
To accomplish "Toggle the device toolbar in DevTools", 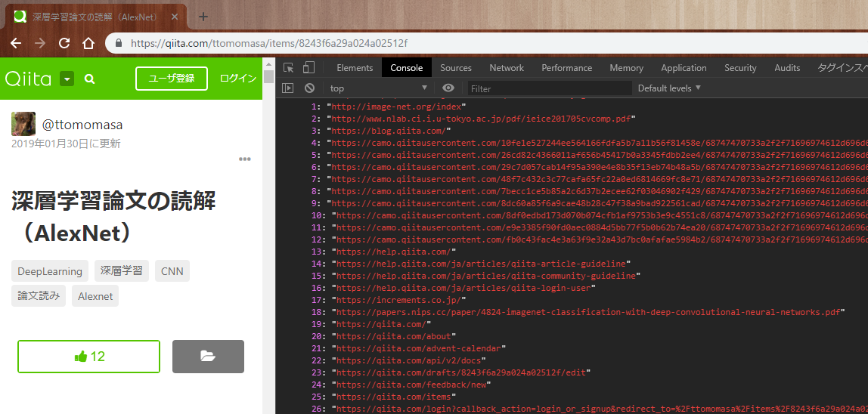I will [308, 67].
